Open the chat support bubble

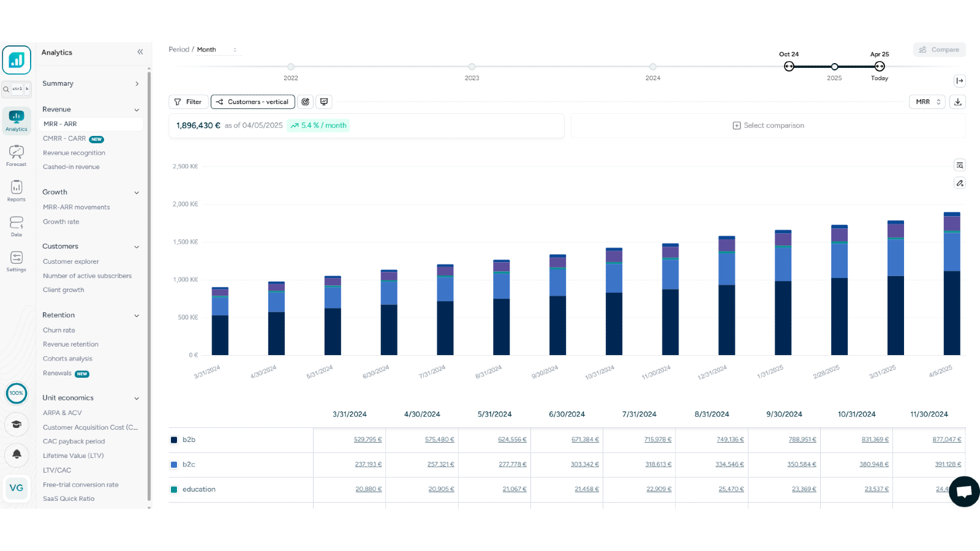point(964,491)
